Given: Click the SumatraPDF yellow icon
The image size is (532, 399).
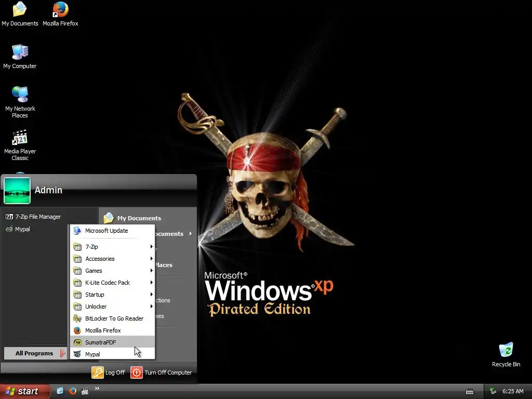Looking at the screenshot, I should [77, 342].
